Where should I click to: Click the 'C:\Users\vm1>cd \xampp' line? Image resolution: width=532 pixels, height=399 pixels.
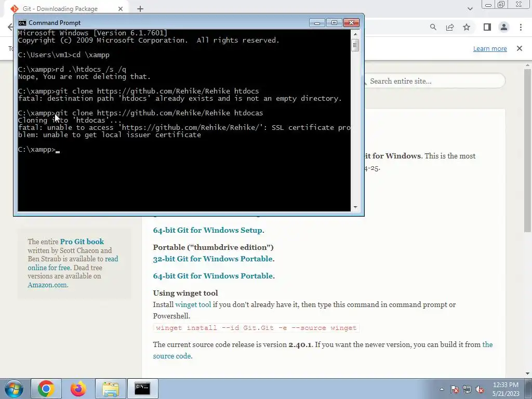tap(63, 55)
